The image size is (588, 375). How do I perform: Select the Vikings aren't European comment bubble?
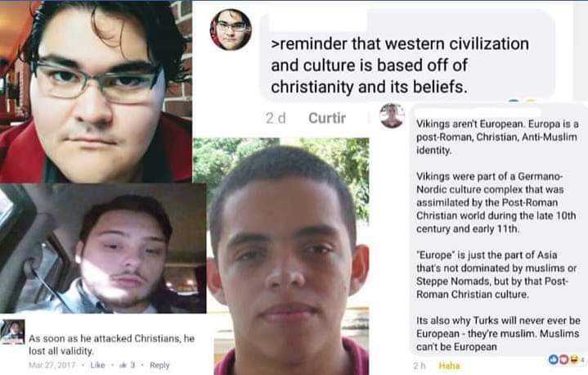pos(499,230)
